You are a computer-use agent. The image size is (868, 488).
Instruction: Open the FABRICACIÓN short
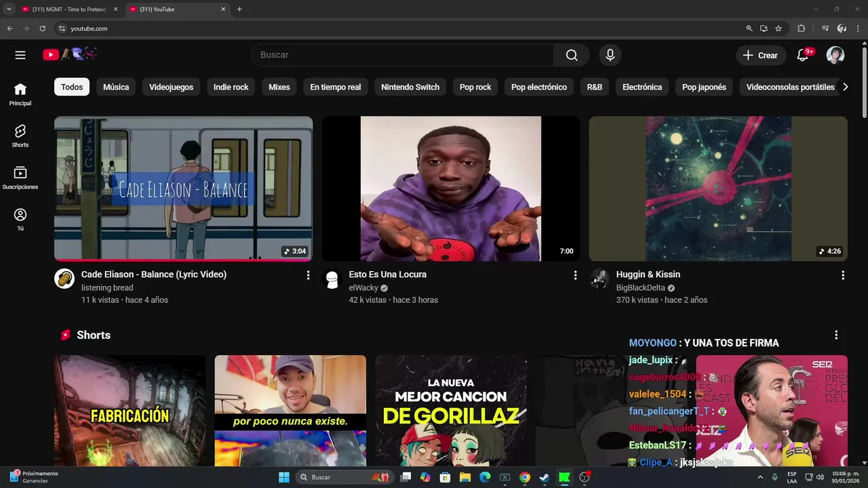130,411
